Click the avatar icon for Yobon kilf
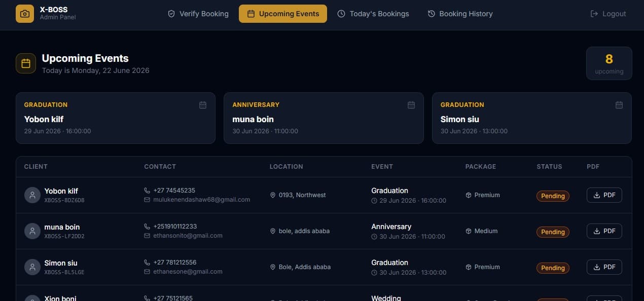644x301 pixels. coord(32,195)
